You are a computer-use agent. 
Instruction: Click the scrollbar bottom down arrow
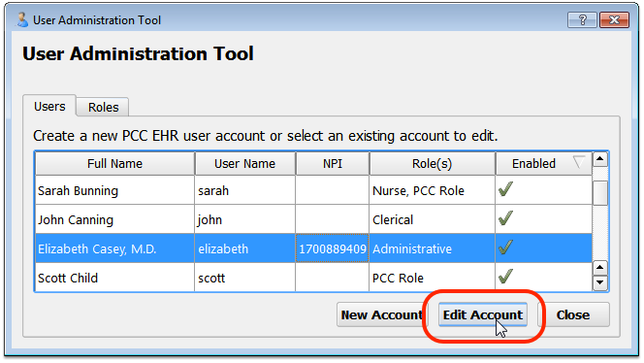tap(600, 282)
